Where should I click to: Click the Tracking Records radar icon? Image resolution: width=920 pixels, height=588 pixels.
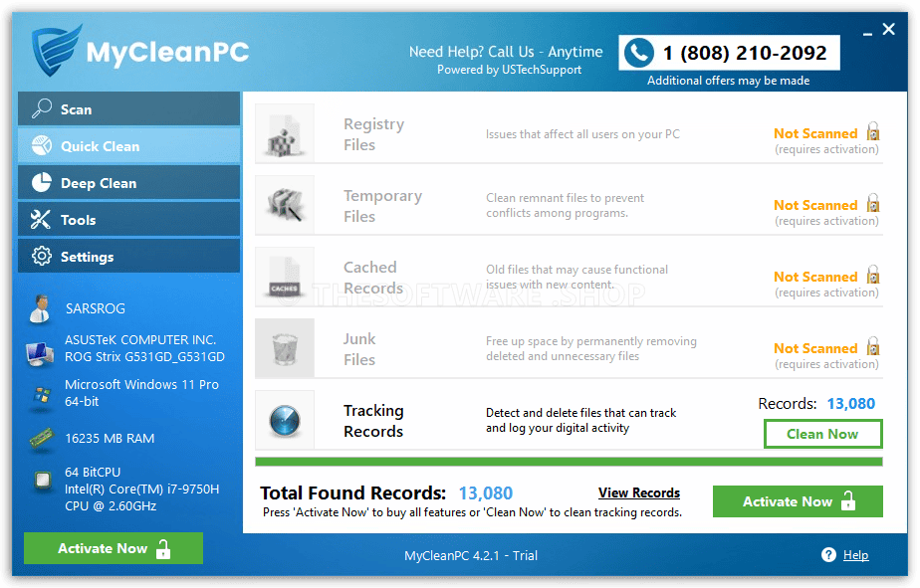click(x=285, y=421)
